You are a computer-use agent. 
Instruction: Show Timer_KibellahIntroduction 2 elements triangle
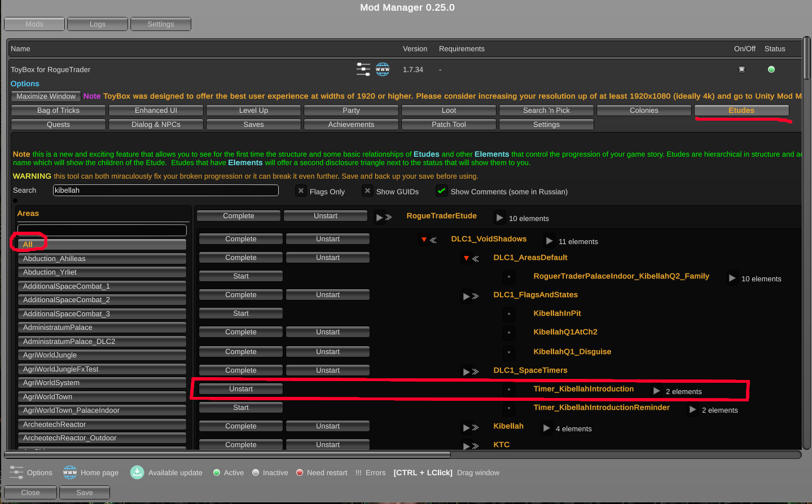tap(656, 391)
